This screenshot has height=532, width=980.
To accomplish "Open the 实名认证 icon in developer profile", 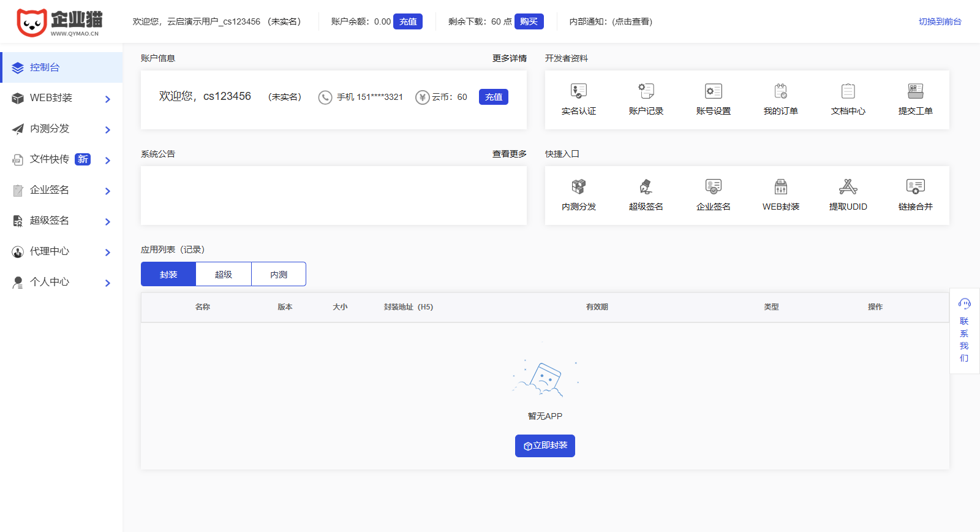I will (578, 92).
